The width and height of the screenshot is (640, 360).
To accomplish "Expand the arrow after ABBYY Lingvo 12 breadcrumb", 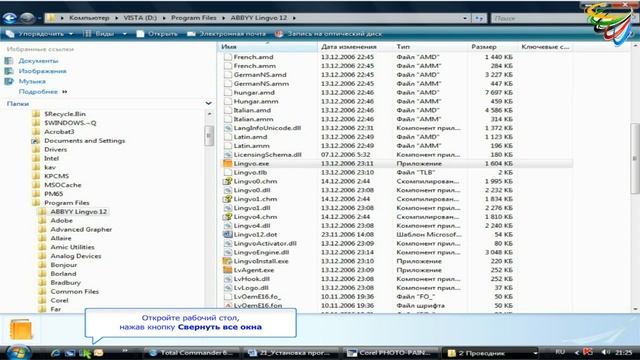I will pos(294,18).
